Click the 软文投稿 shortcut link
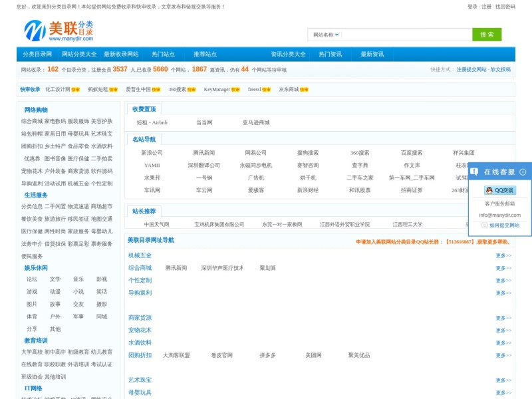This screenshot has height=399, width=532. pyautogui.click(x=501, y=69)
